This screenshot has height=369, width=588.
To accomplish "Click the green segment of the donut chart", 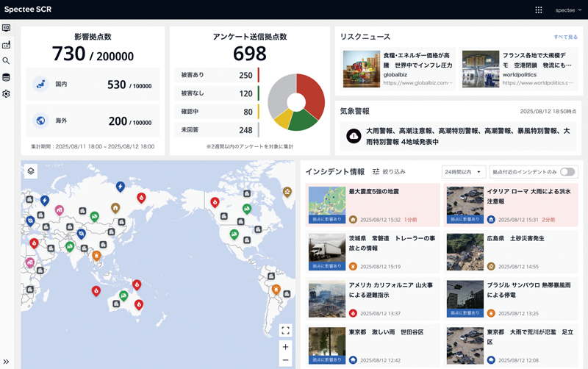I will [302, 121].
